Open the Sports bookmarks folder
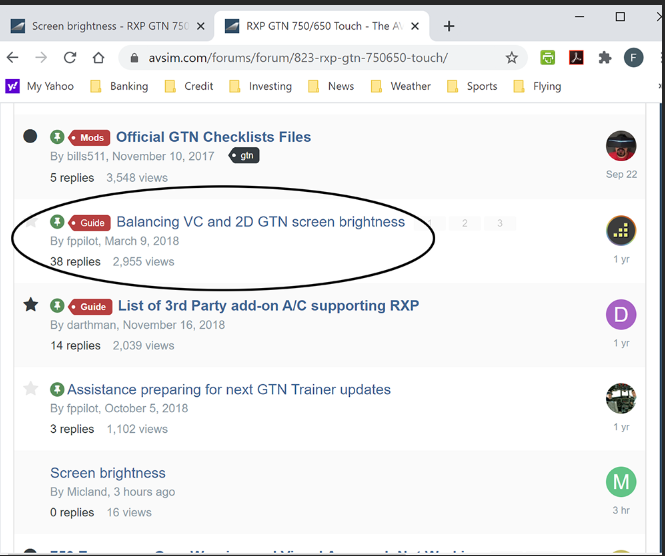The height and width of the screenshot is (556, 665). 472,86
